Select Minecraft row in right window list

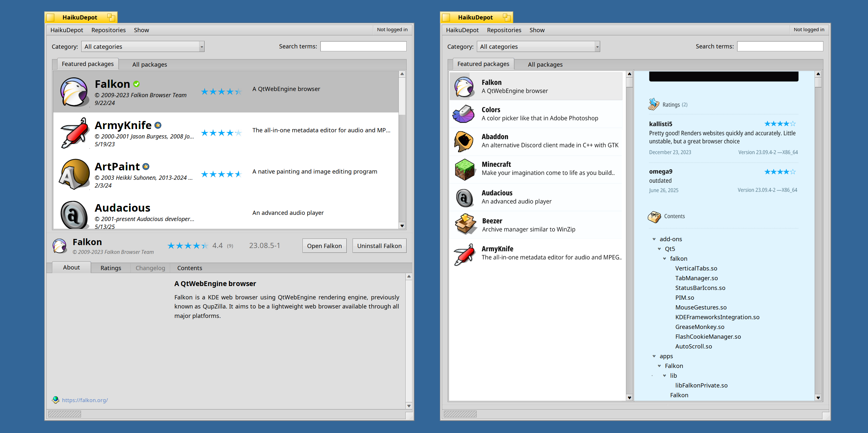point(536,169)
